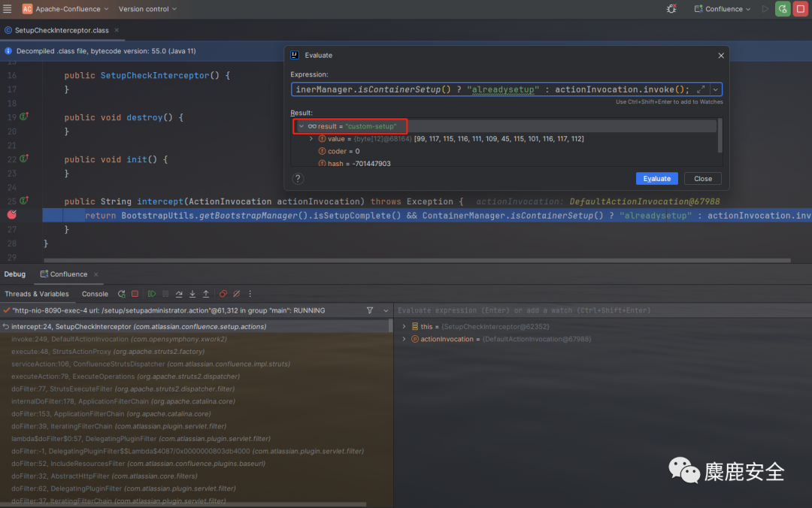Click the info icon in decompiled file banner
Viewport: 812px width, 508px height.
[x=8, y=51]
